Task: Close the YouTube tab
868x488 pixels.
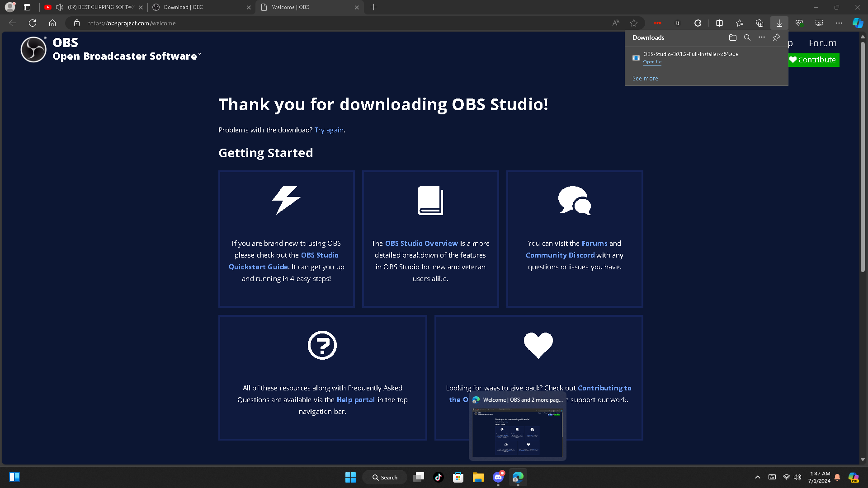Action: click(x=141, y=7)
